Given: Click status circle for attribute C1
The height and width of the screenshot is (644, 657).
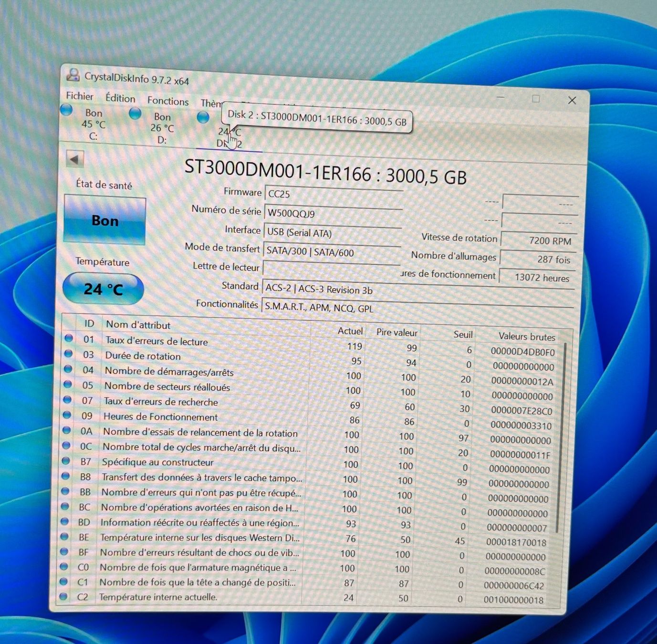Looking at the screenshot, I should pyautogui.click(x=63, y=581).
